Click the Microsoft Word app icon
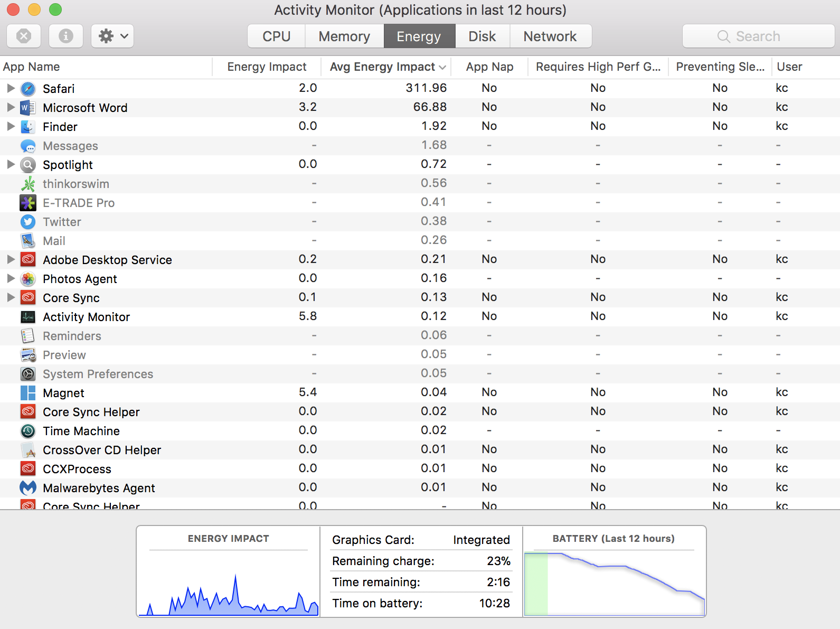The width and height of the screenshot is (840, 629). click(28, 108)
